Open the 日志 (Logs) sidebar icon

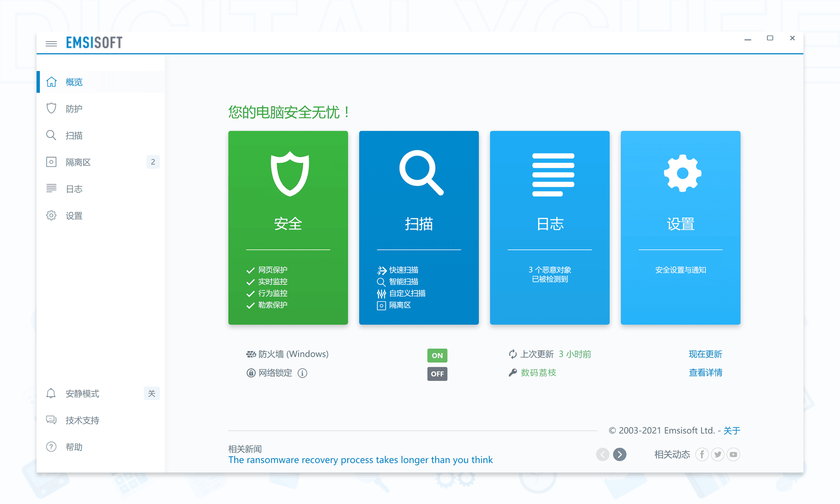(x=51, y=188)
